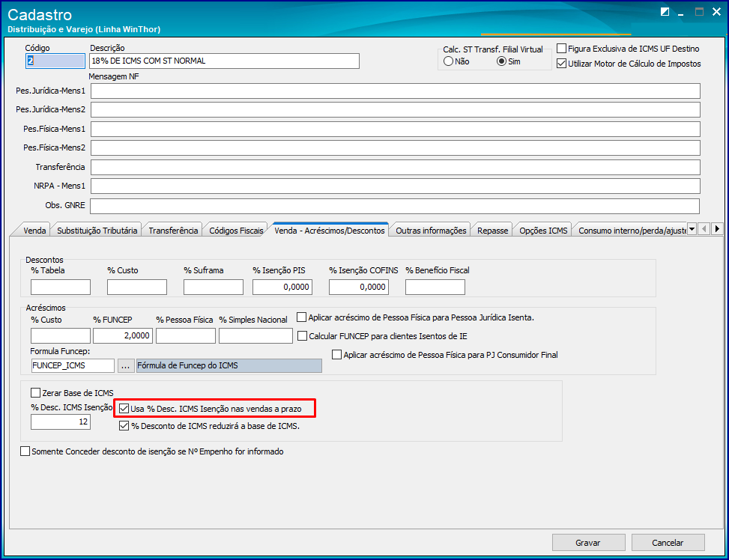Click the % Simples Nacional field
Image resolution: width=729 pixels, height=560 pixels.
(x=255, y=335)
